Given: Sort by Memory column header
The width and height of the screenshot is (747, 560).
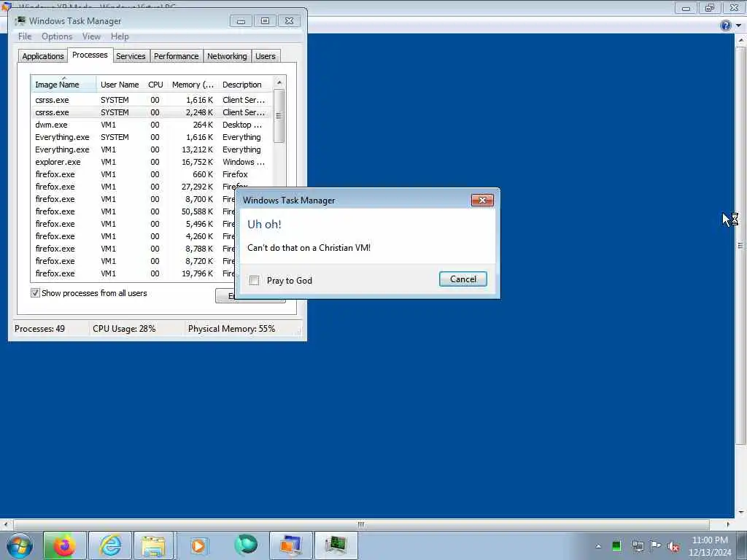Looking at the screenshot, I should (193, 85).
